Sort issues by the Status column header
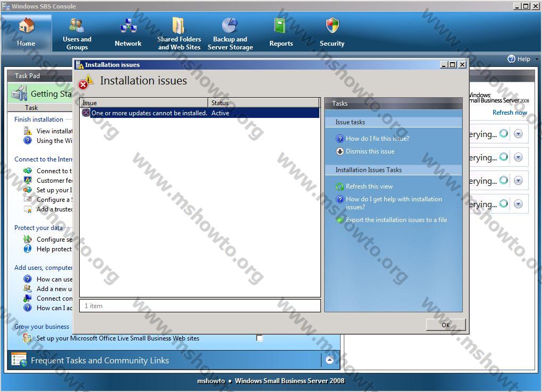This screenshot has height=392, width=542. click(264, 103)
